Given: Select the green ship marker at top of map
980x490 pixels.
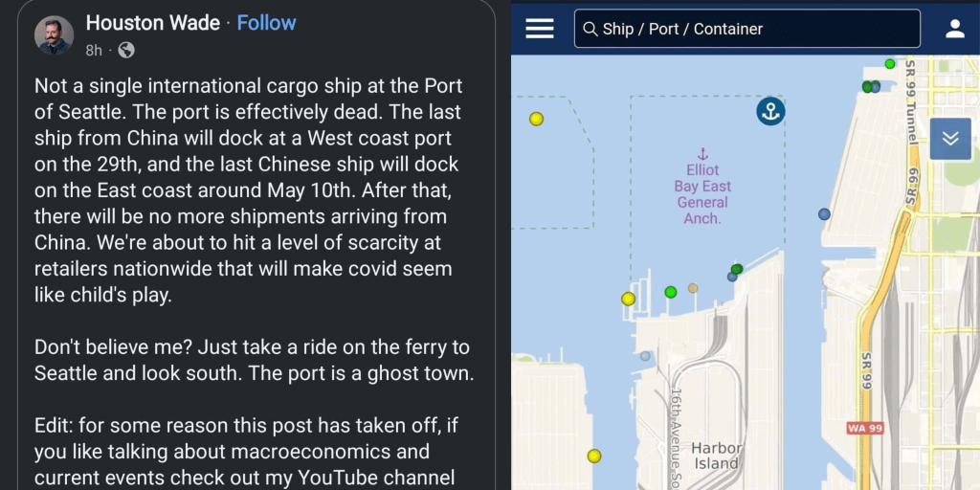Looking at the screenshot, I should pyautogui.click(x=890, y=64).
